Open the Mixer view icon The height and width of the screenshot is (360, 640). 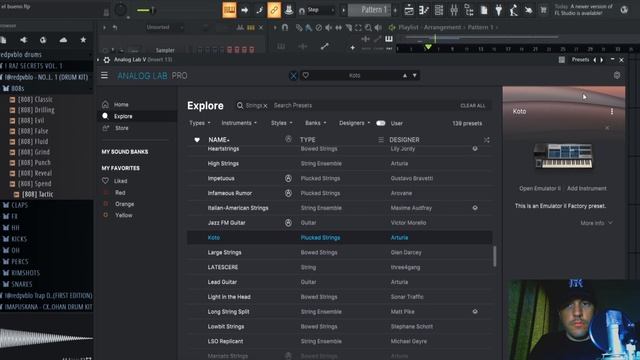coord(454,10)
